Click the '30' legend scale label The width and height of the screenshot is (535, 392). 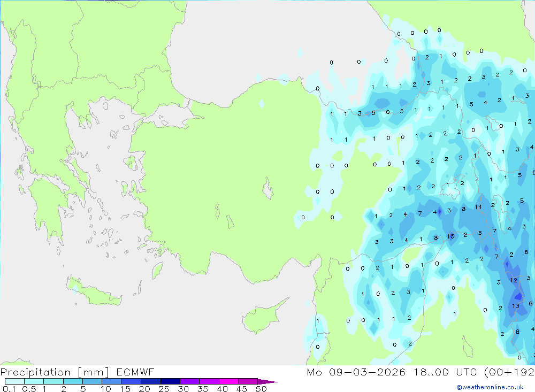[183, 389]
